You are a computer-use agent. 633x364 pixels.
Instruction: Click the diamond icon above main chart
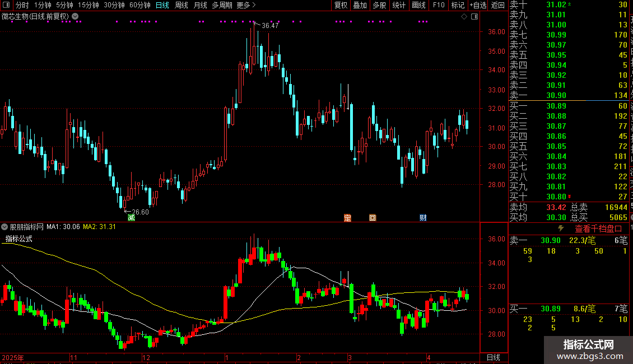pos(464,16)
